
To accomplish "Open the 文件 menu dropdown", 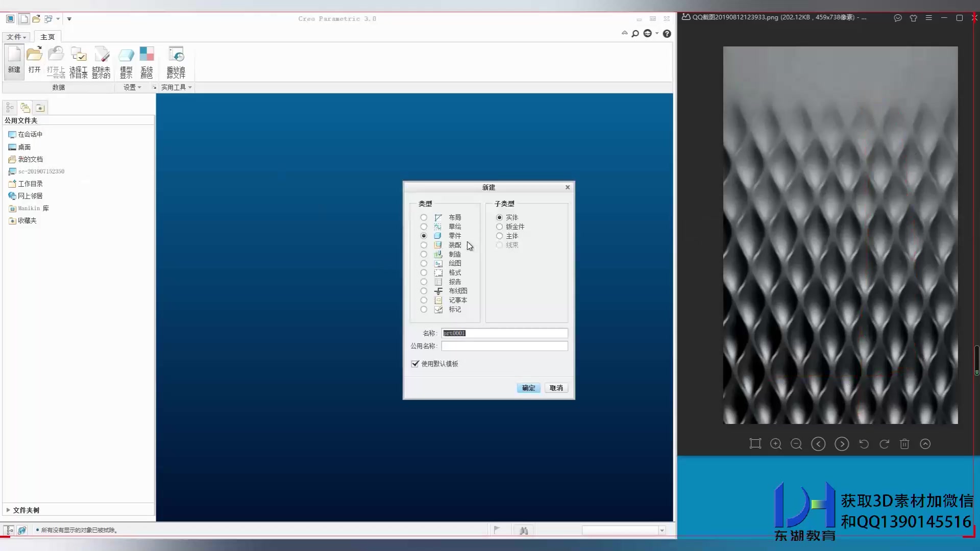I will (x=16, y=37).
